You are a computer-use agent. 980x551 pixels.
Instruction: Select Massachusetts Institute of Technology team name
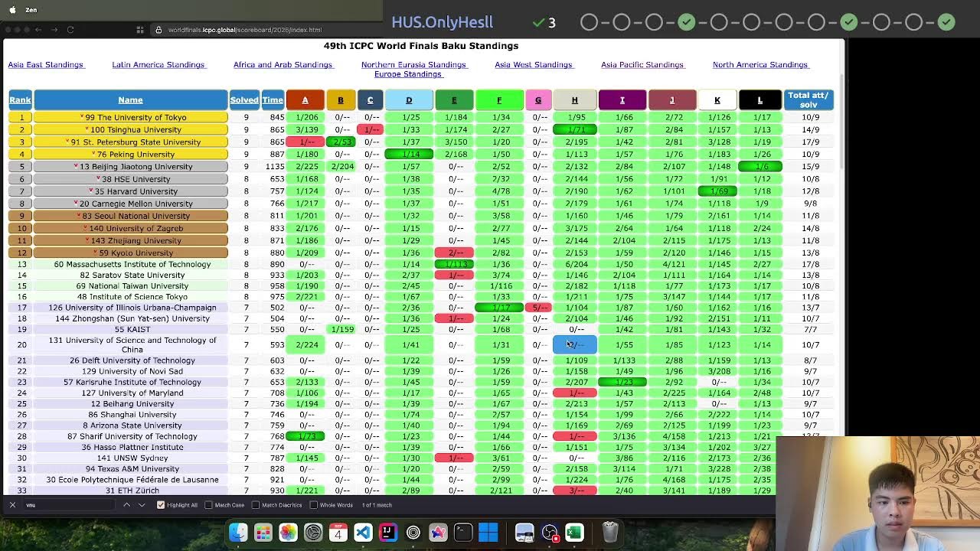coord(132,264)
